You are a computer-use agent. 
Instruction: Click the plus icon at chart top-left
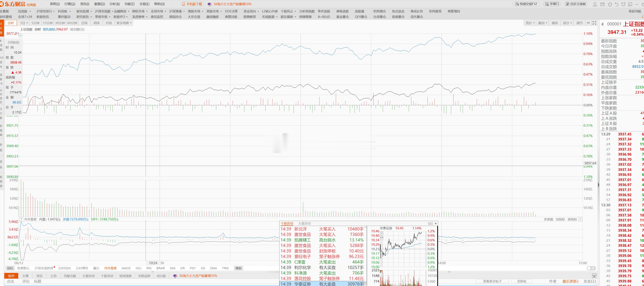click(x=21, y=35)
